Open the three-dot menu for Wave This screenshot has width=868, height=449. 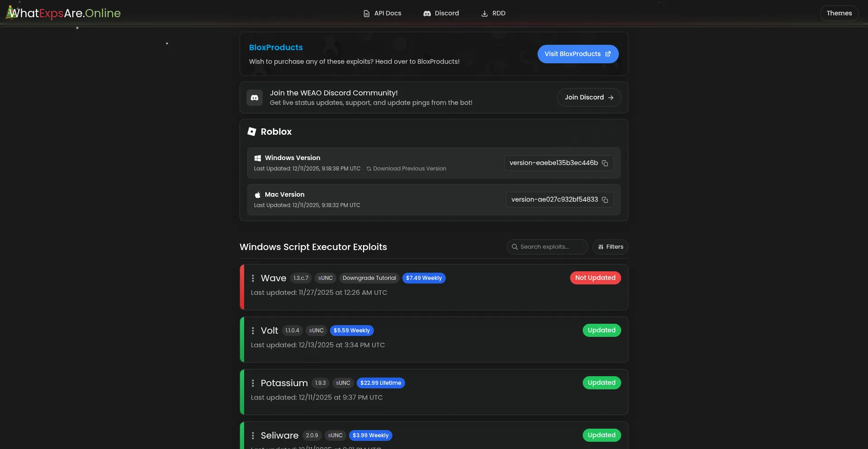click(x=253, y=279)
